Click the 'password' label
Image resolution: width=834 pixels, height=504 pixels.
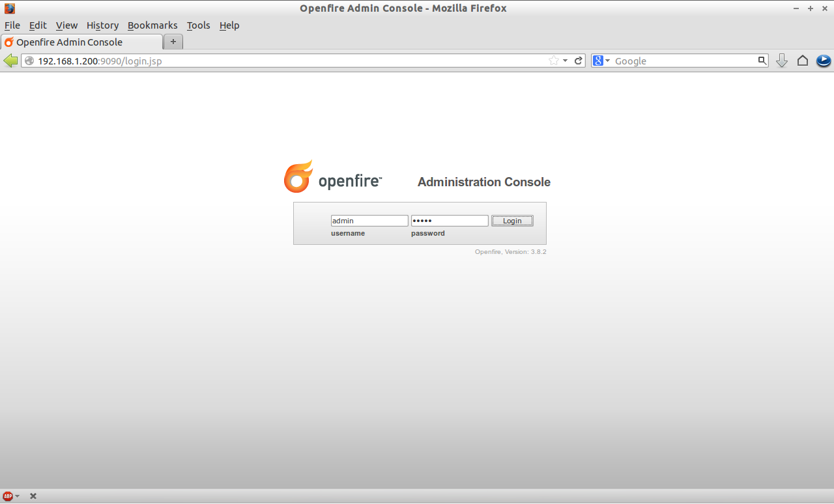coord(428,233)
